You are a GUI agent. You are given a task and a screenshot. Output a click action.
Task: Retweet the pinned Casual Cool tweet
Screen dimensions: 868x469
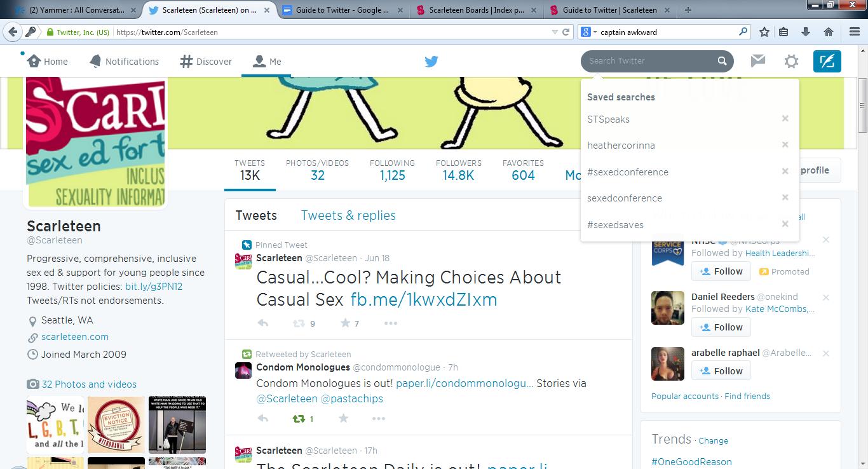299,323
